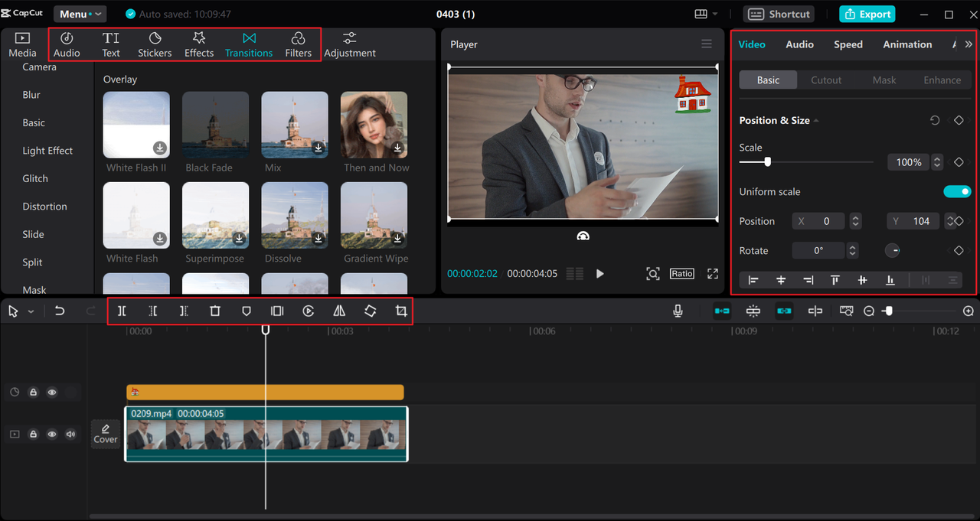
Task: Click the Export button
Action: click(867, 14)
